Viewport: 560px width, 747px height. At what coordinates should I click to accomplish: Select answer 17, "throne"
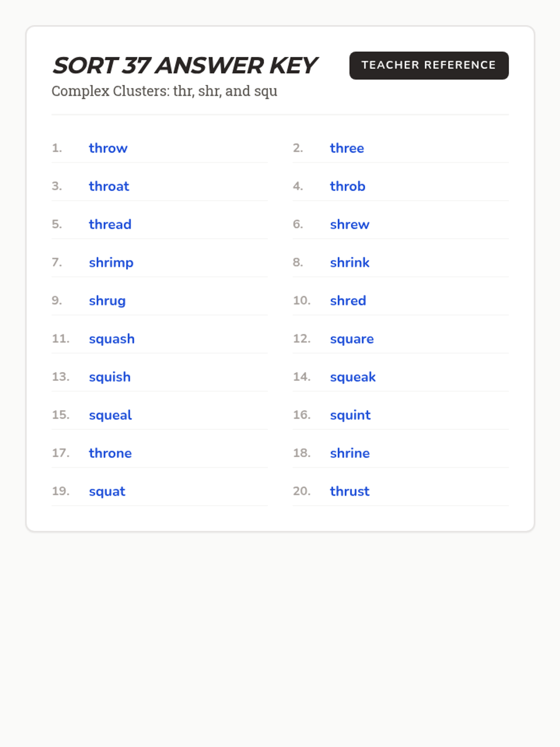click(x=110, y=453)
